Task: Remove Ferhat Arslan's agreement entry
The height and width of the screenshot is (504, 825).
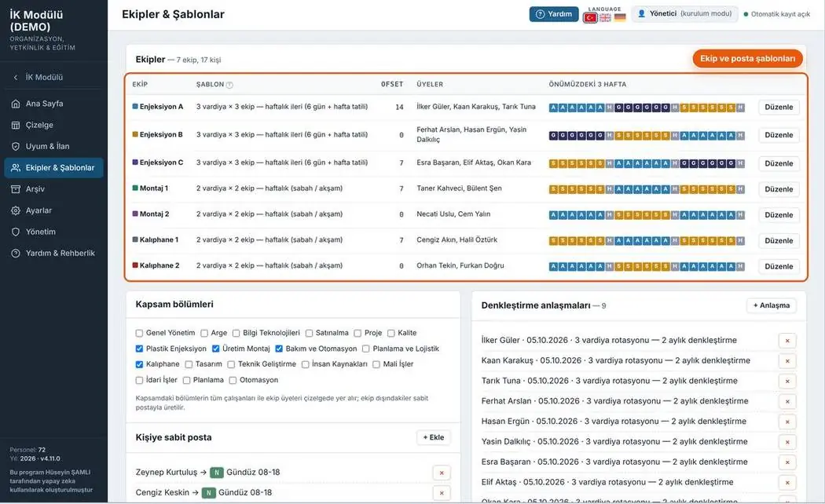Action: [787, 401]
